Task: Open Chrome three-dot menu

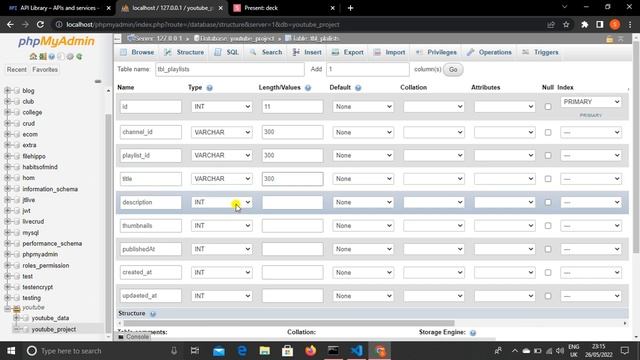Action: (x=630, y=24)
